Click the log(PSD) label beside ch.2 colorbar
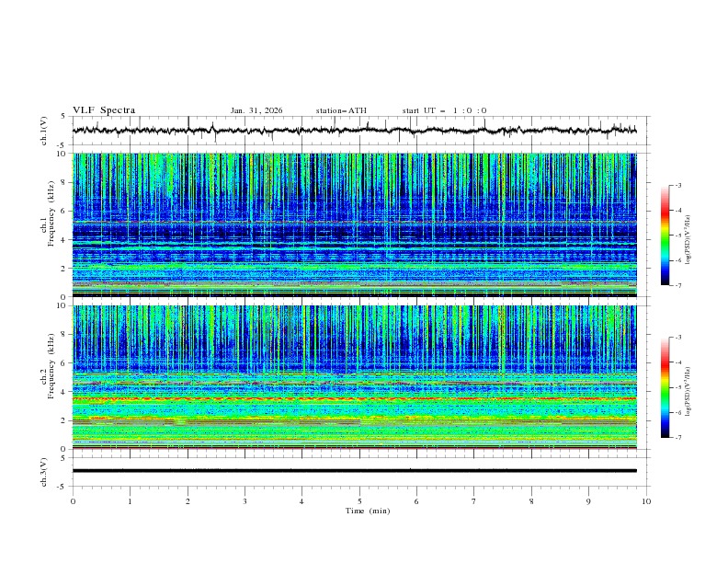 [x=688, y=392]
